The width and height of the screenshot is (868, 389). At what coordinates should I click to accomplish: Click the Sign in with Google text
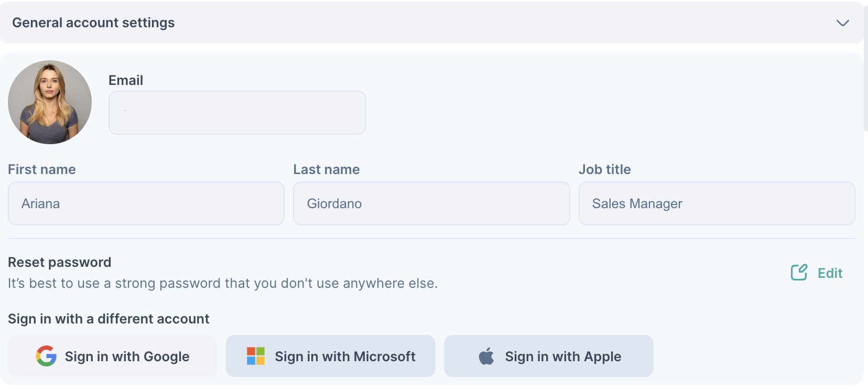click(x=127, y=356)
